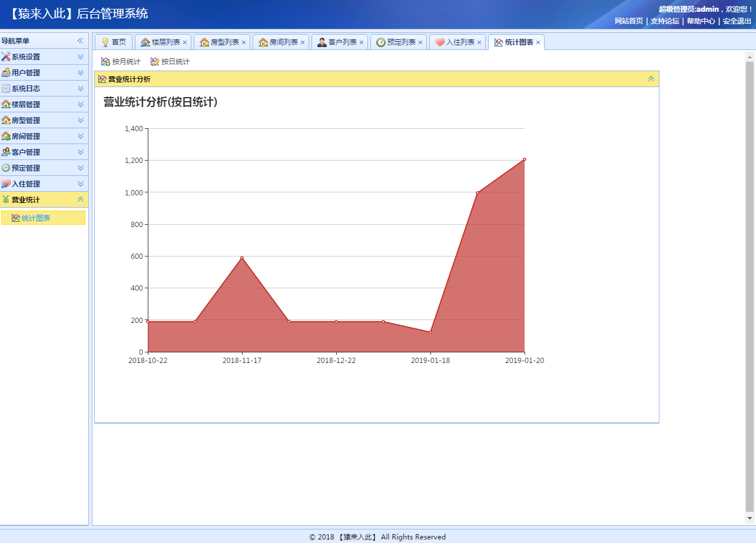Viewport: 756px width, 543px height.
Task: Click the 系统日志 log icon
Action: click(6, 89)
